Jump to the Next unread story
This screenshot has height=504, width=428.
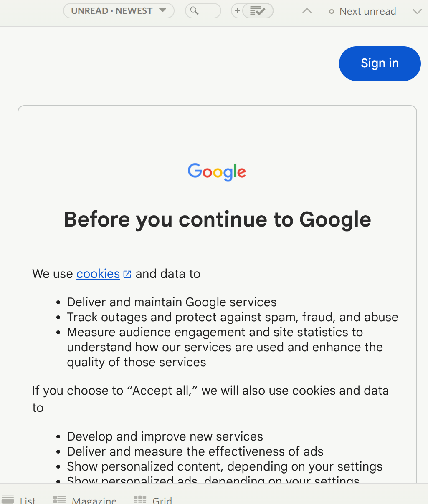click(x=367, y=11)
